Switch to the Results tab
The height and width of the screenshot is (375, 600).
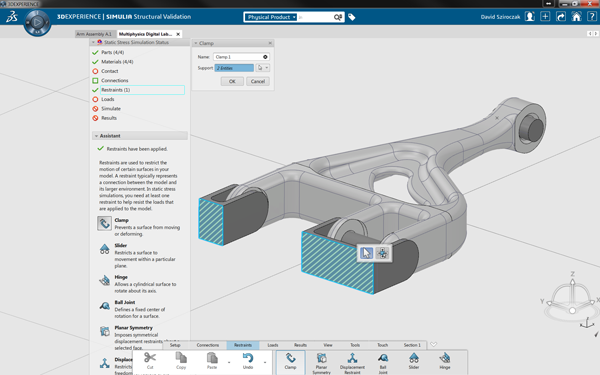coord(300,345)
